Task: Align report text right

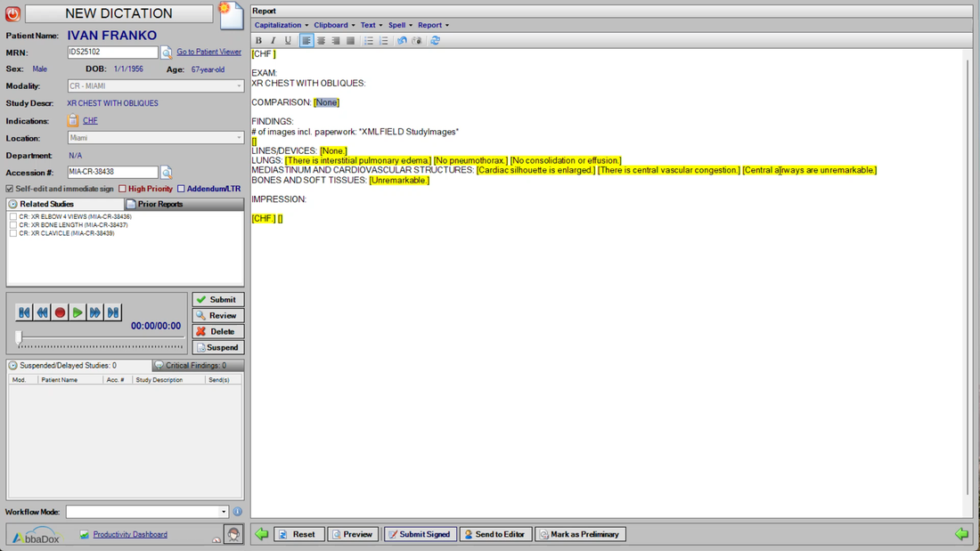Action: click(x=336, y=41)
